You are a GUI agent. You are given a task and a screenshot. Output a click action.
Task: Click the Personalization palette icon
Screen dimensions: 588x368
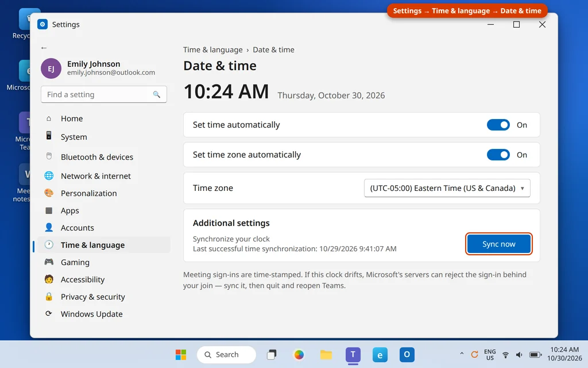(49, 193)
